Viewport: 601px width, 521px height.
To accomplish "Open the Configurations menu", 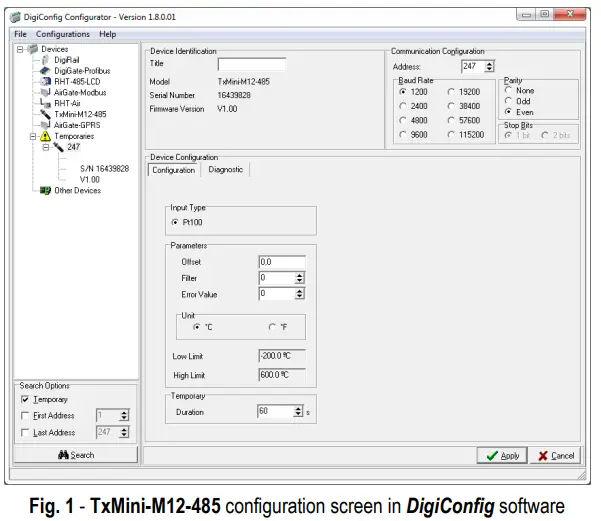I will tap(63, 34).
